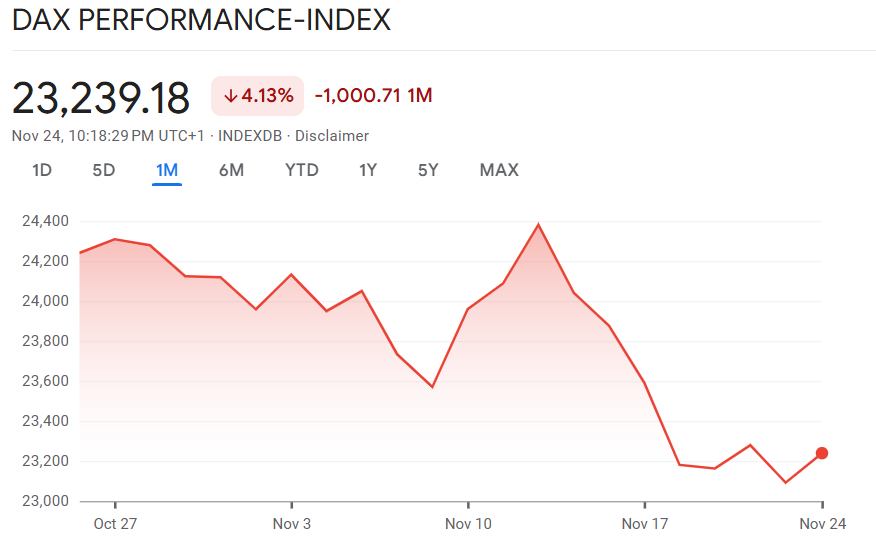Switch to the 1Y range tab
This screenshot has width=876, height=543.
368,170
